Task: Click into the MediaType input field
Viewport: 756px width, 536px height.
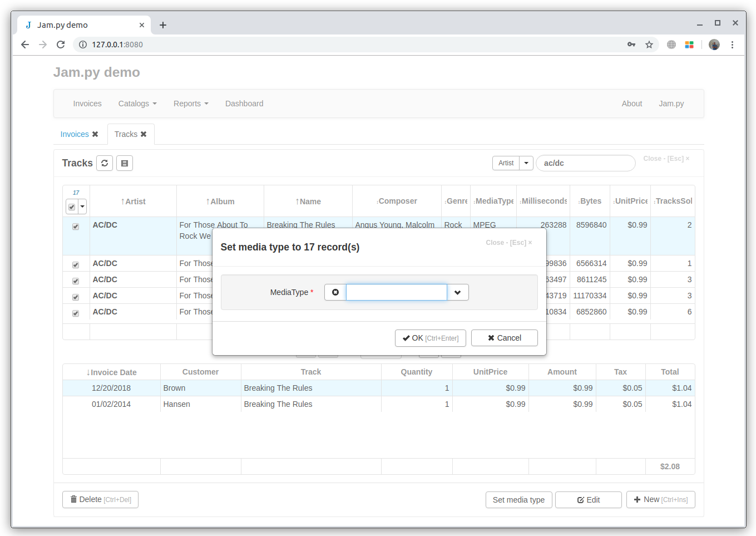Action: [x=397, y=292]
